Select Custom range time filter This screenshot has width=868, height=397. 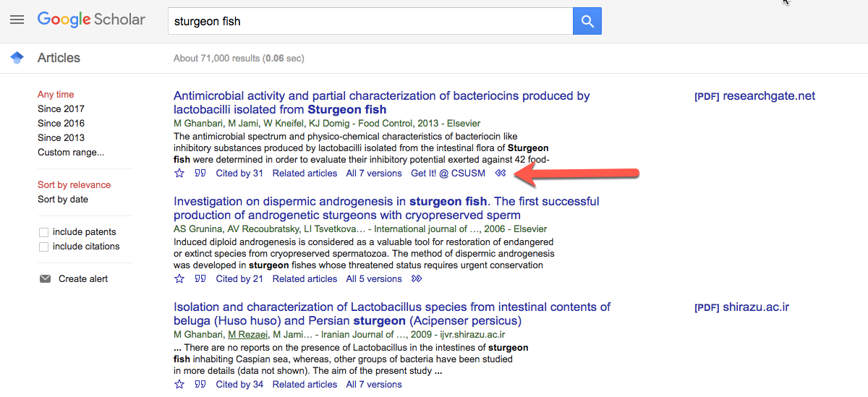coord(71,153)
